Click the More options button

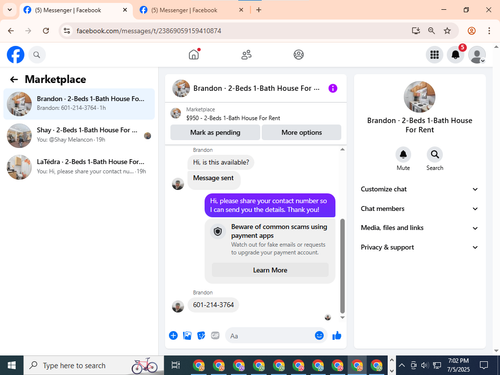pos(302,132)
